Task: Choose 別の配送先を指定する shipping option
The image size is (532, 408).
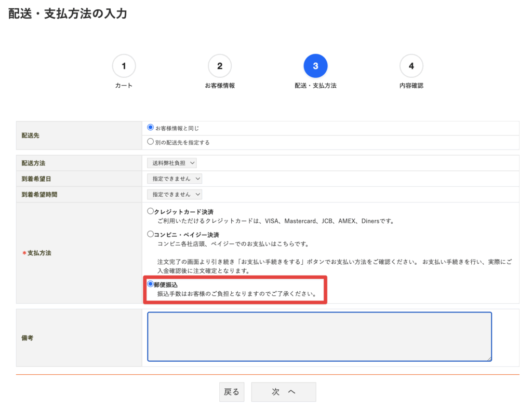Action: click(x=149, y=142)
